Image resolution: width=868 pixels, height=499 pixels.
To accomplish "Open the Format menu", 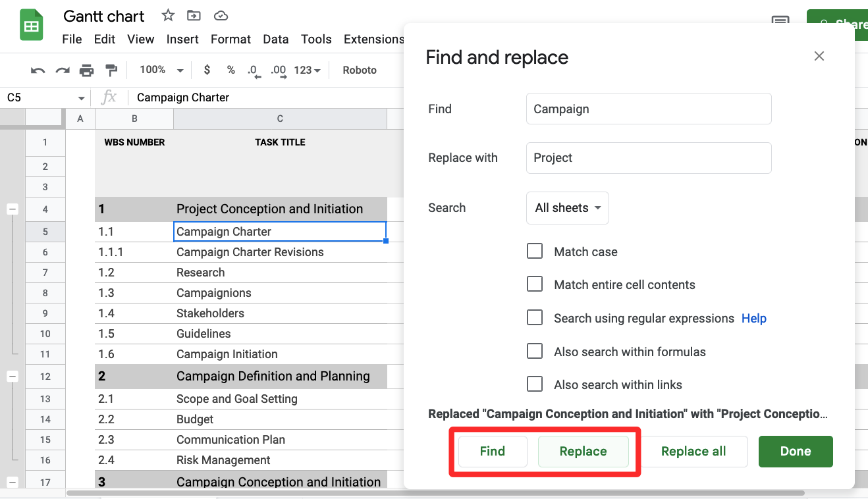I will click(x=231, y=39).
